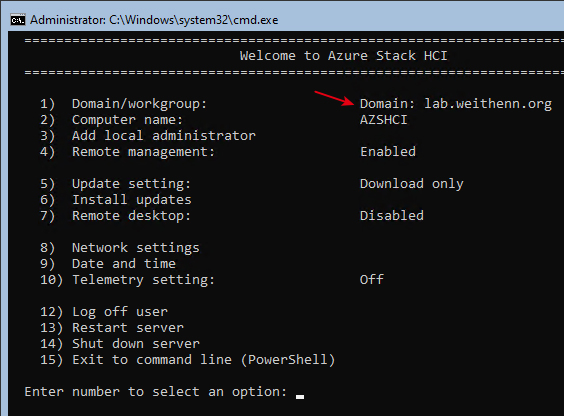Select the Remote management option
This screenshot has width=564, height=416.
pos(127,152)
